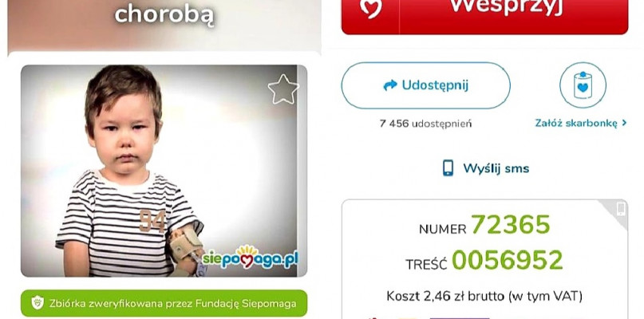
Task: Follow the Załóż skarbonkę link
Action: (x=576, y=123)
